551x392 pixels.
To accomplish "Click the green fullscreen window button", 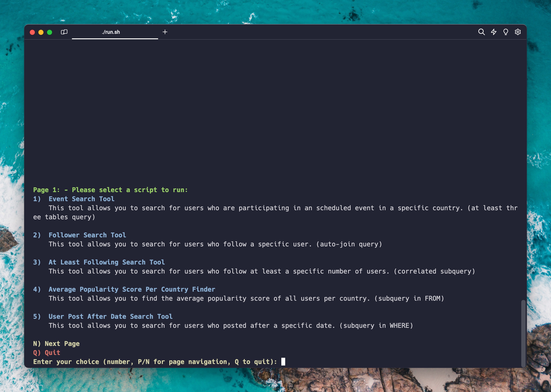I will (x=50, y=32).
